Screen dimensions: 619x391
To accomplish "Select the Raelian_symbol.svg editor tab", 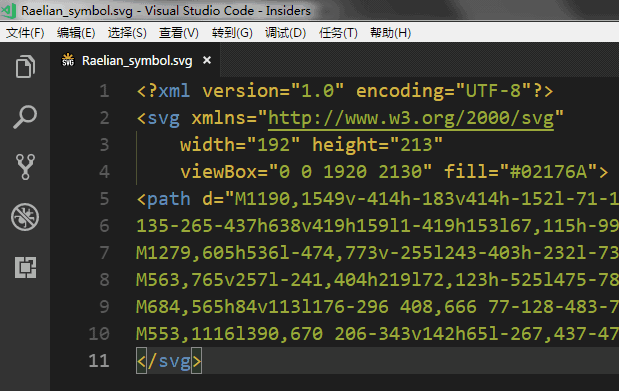I will (135, 60).
